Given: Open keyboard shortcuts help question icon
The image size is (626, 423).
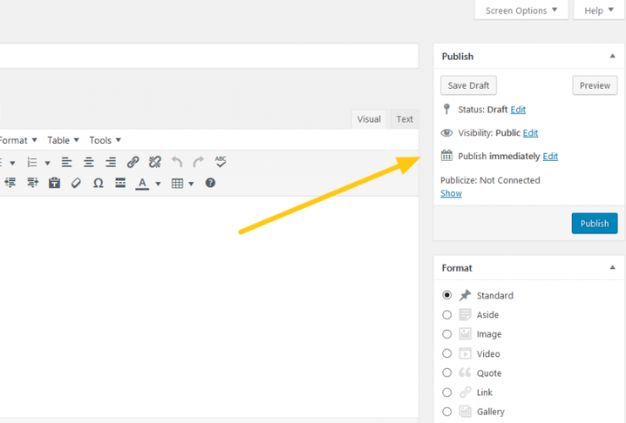Looking at the screenshot, I should pyautogui.click(x=210, y=183).
